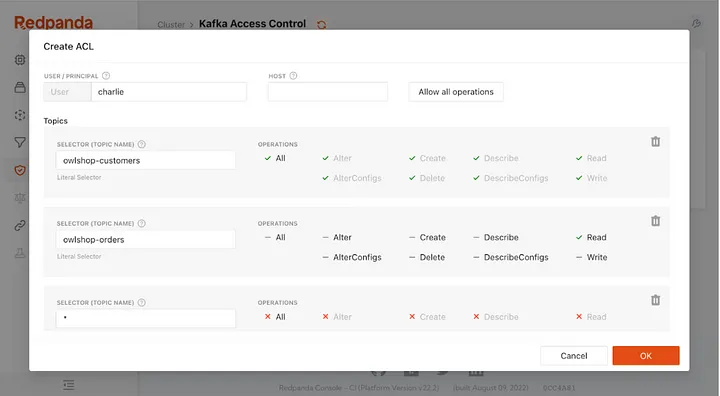
Task: Open User / Principal help tooltip icon
Action: click(106, 76)
